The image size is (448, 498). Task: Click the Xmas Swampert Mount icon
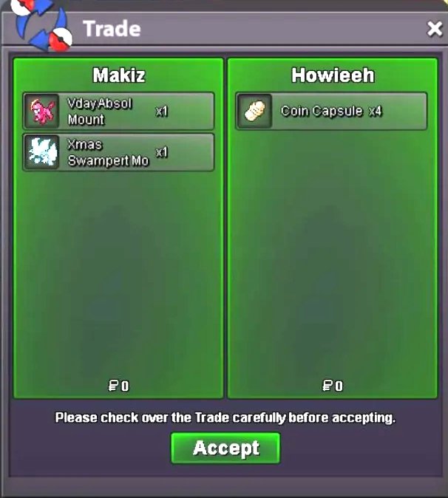41,152
